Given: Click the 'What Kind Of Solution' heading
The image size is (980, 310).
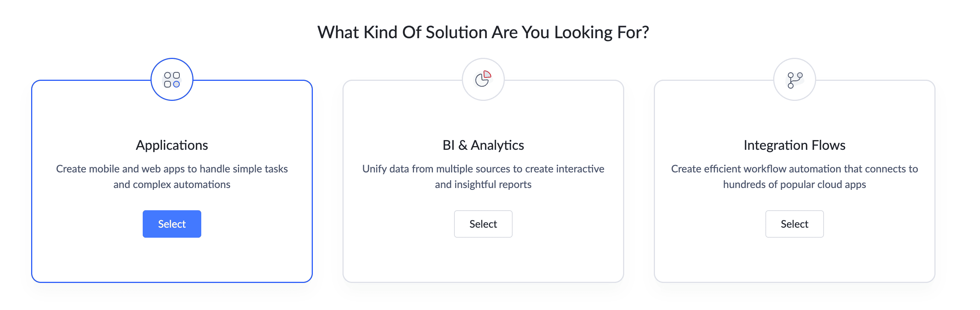Looking at the screenshot, I should click(x=483, y=32).
